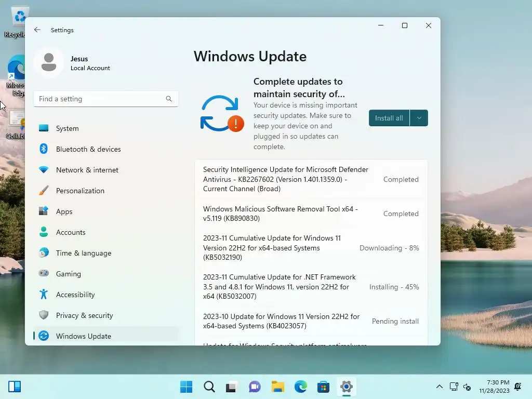Viewport: 532px width, 399px height.
Task: Open Task View on the taskbar
Action: tap(231, 387)
